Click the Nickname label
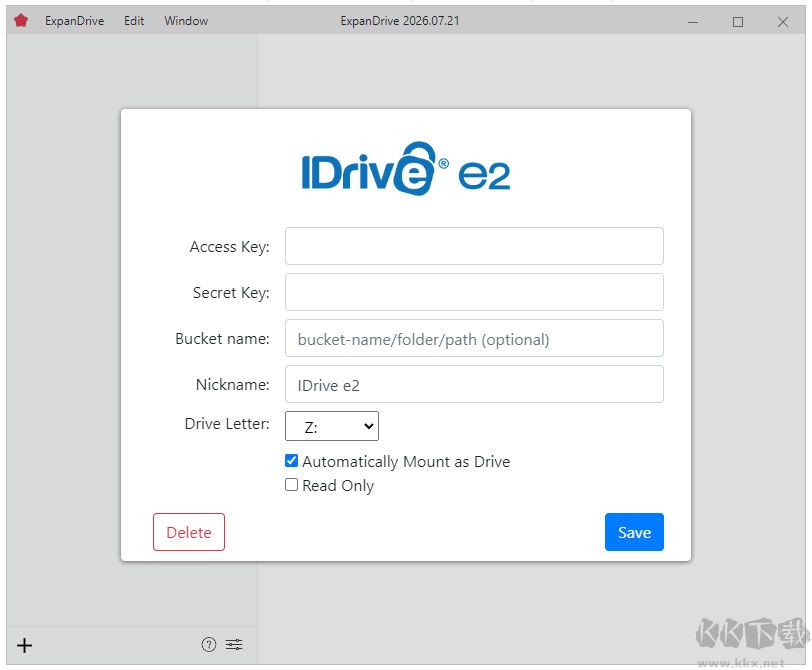The width and height of the screenshot is (812, 670). [233, 385]
